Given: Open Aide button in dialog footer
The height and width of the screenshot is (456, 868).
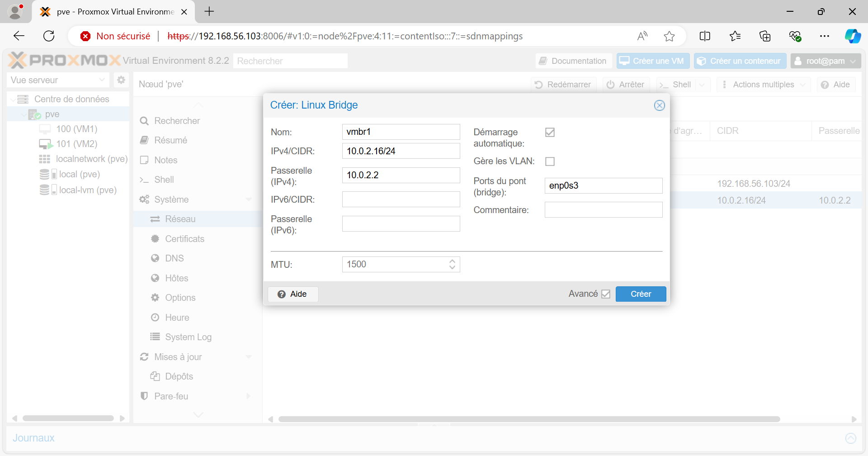Looking at the screenshot, I should tap(293, 294).
